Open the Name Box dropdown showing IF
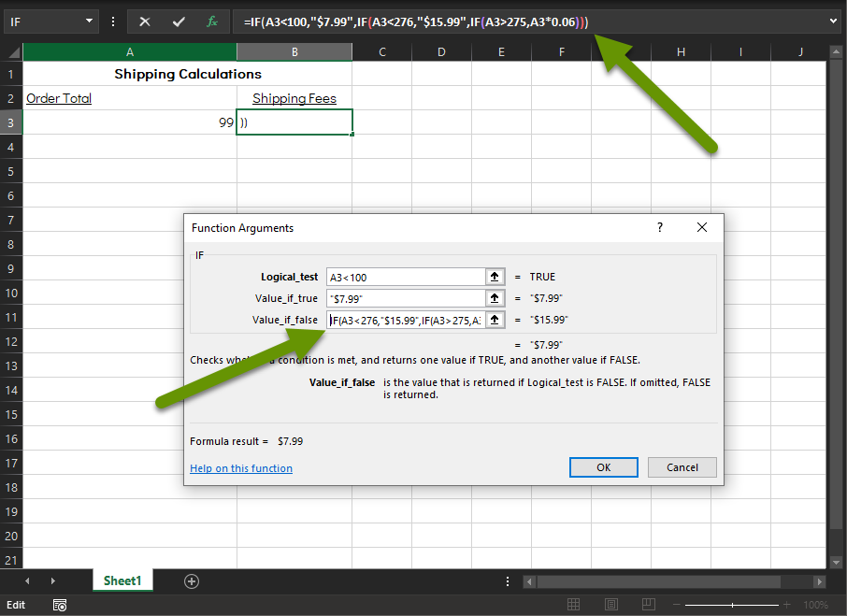This screenshot has height=616, width=847. (90, 21)
